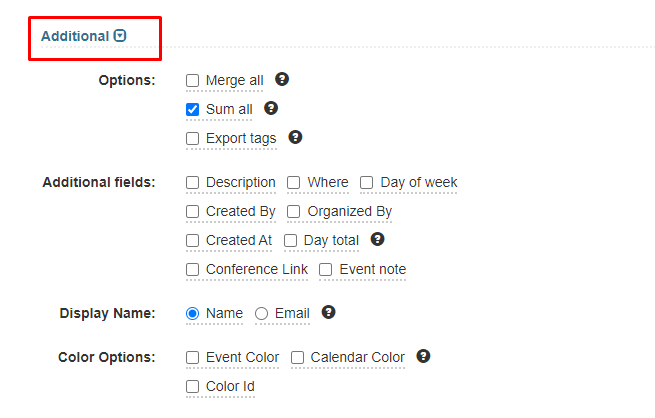The width and height of the screenshot is (655, 418).
Task: Enable Event Color option
Action: [x=193, y=357]
